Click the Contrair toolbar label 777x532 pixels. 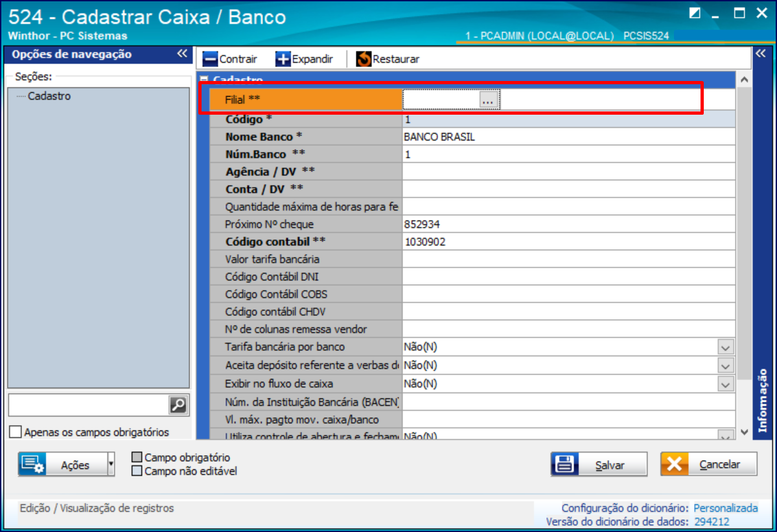click(238, 59)
